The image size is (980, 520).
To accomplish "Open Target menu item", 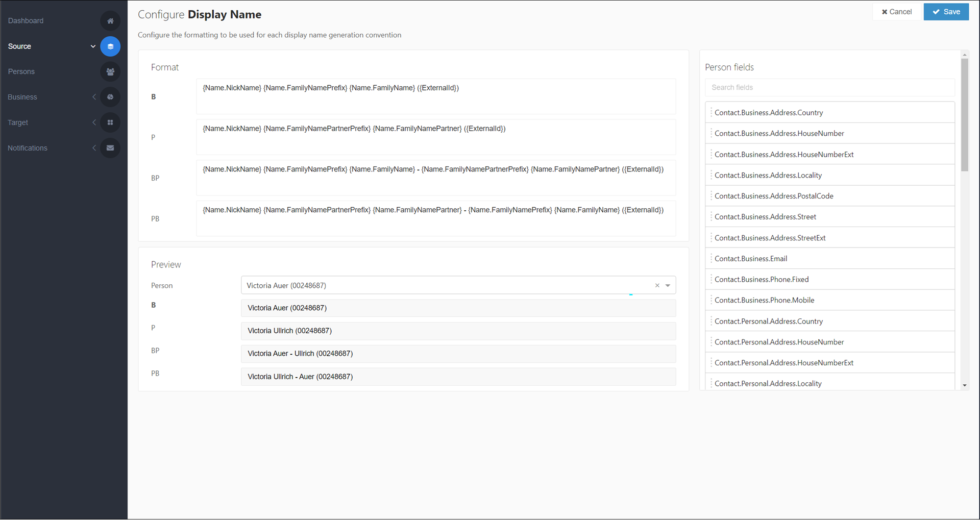I will tap(18, 122).
